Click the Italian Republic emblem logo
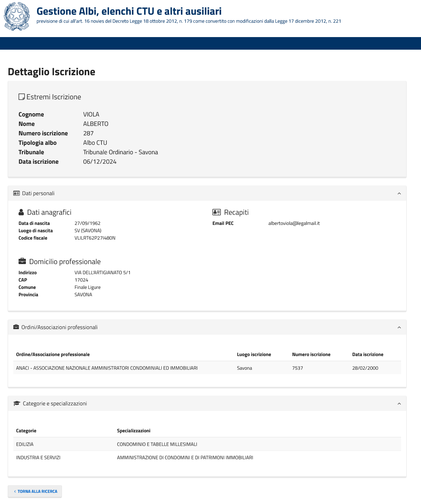The width and height of the screenshot is (421, 504). [17, 16]
